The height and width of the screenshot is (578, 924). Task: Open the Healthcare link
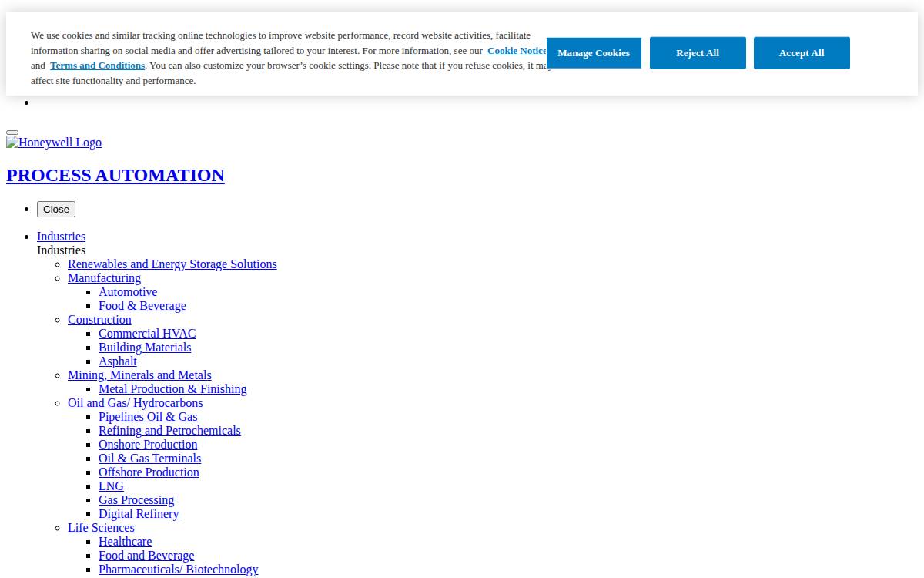[125, 542]
